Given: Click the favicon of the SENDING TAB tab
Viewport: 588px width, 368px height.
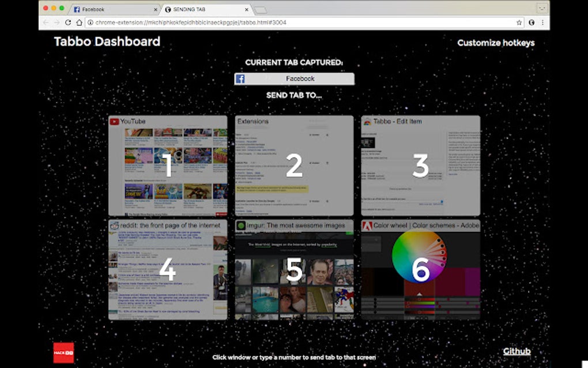Looking at the screenshot, I should click(x=168, y=9).
